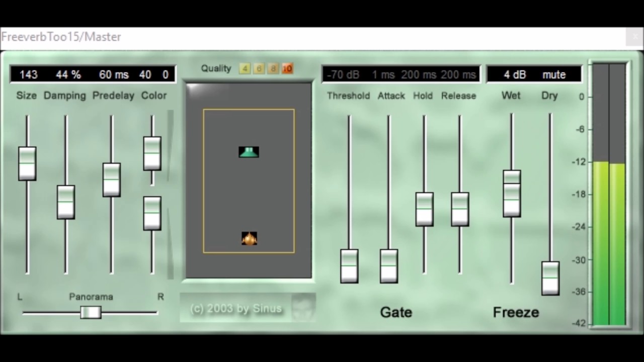Click the Wet value 4 dB readout
The width and height of the screenshot is (644, 362).
(x=515, y=74)
